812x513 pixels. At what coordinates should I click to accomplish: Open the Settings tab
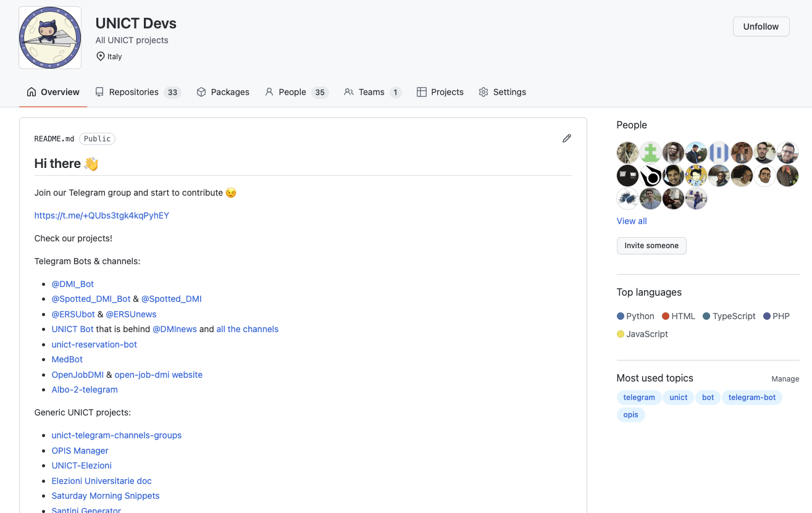(x=503, y=92)
